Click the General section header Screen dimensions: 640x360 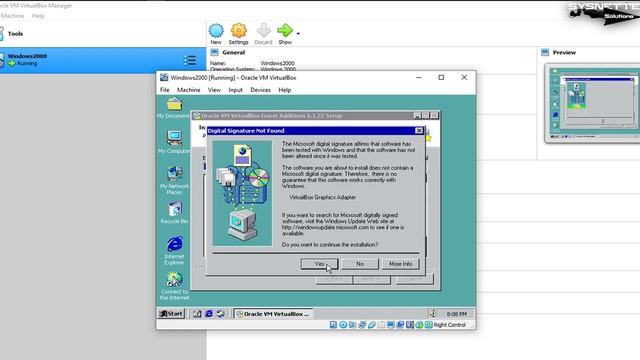click(233, 53)
